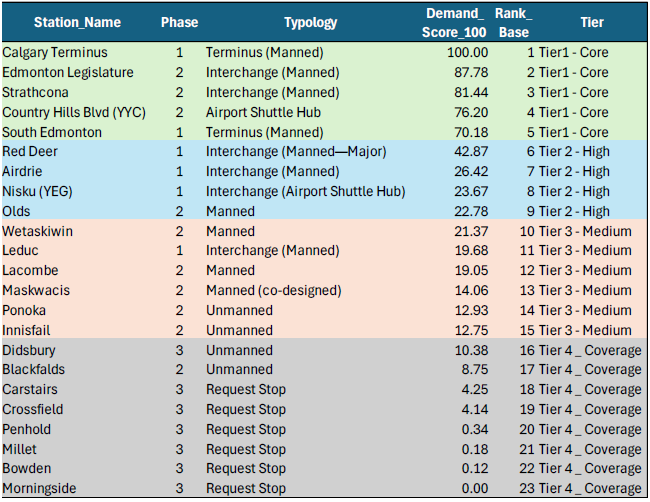Select the Rank_Base header cell
Image resolution: width=650 pixels, height=502 pixels.
click(514, 22)
